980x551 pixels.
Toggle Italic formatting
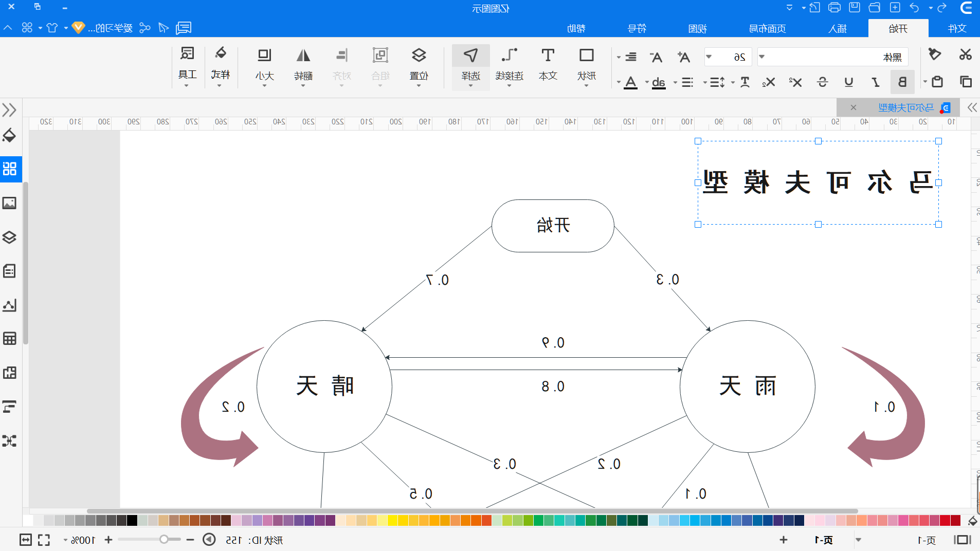pyautogui.click(x=876, y=82)
